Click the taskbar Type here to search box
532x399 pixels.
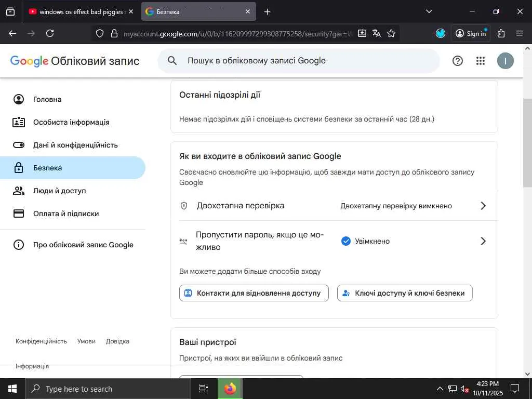[x=108, y=389]
